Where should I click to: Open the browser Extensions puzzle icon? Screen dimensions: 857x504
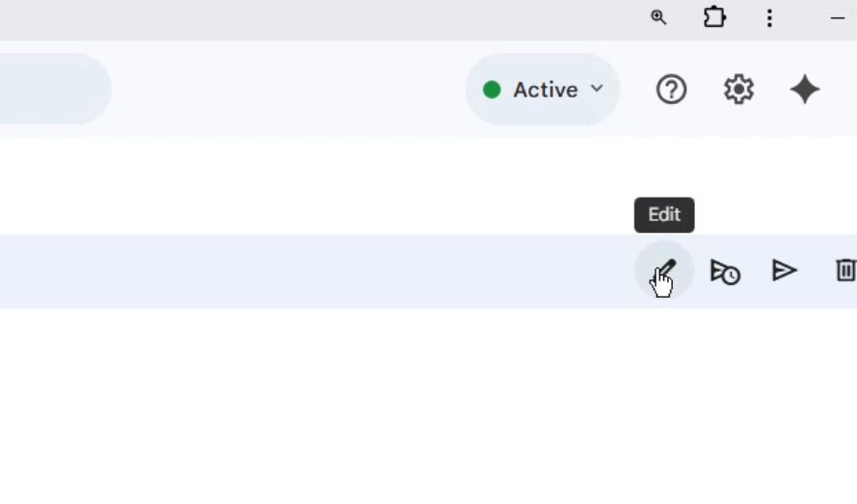coord(714,17)
